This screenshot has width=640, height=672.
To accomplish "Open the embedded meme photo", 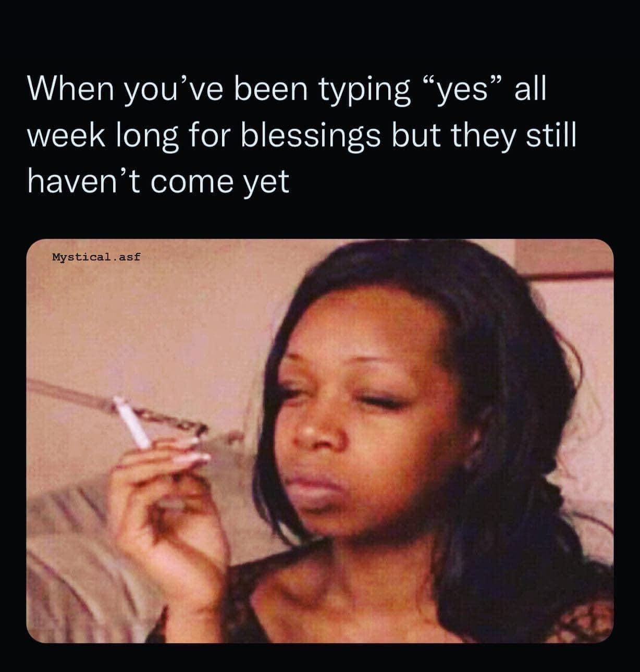I will (x=319, y=441).
